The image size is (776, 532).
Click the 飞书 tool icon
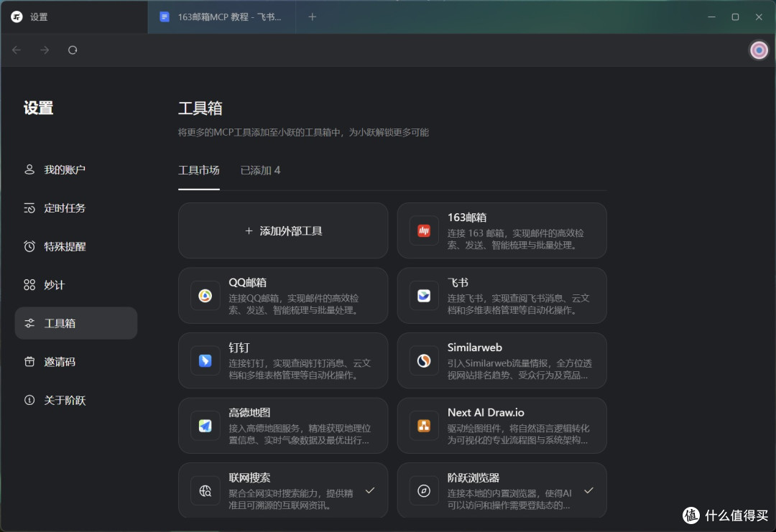[x=424, y=296]
